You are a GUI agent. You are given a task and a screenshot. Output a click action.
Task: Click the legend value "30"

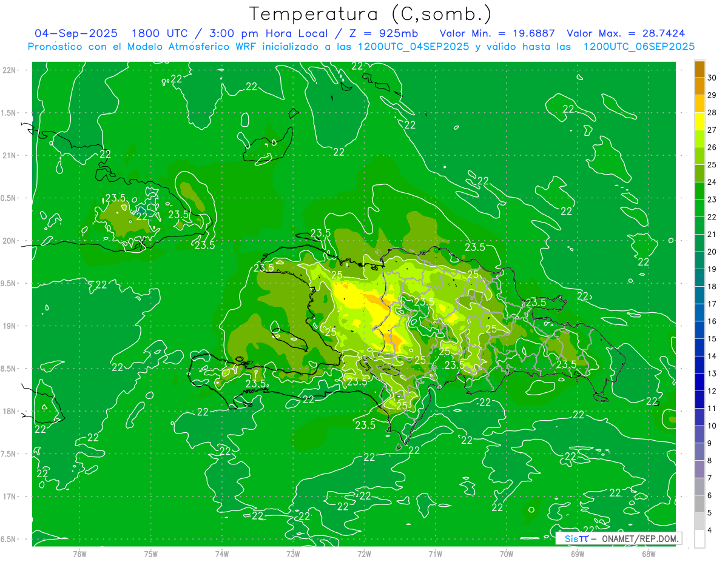712,78
